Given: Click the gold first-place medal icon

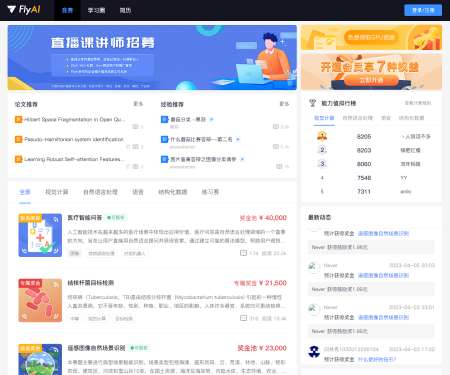Looking at the screenshot, I should point(322,136).
